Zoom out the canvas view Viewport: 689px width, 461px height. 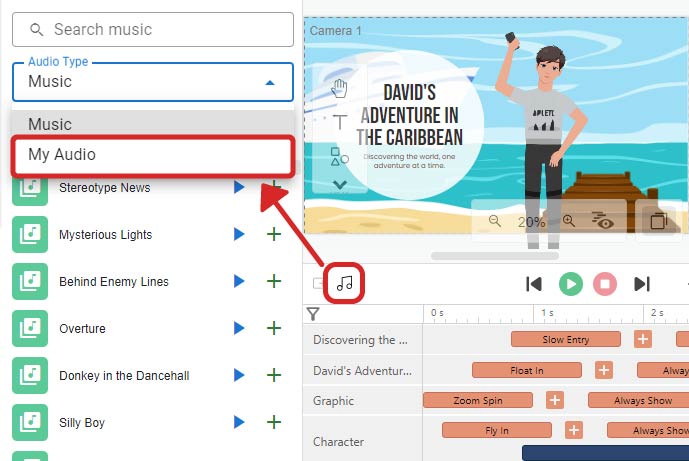(495, 221)
